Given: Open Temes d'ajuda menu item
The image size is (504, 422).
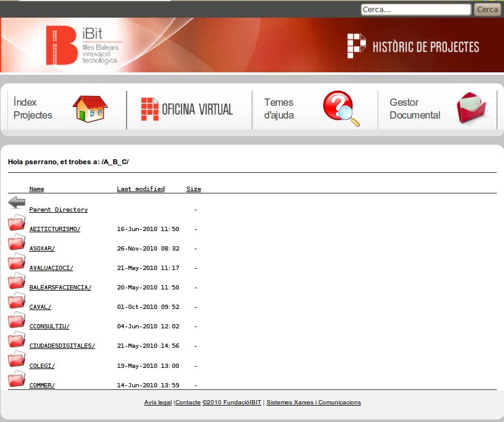Looking at the screenshot, I should [x=279, y=109].
